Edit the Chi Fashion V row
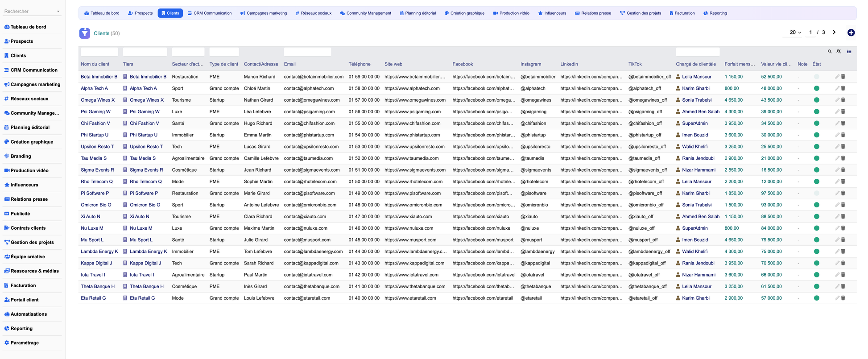 click(x=837, y=123)
